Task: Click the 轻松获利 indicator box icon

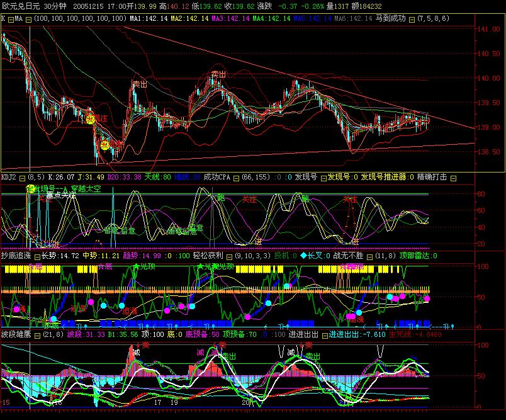Action: pyautogui.click(x=229, y=257)
